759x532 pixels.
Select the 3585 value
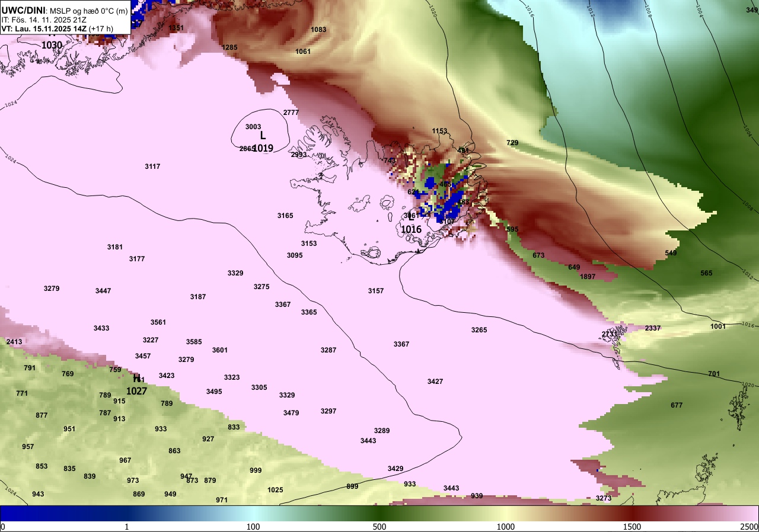[194, 342]
